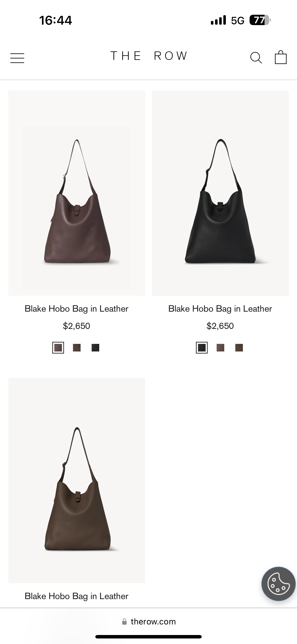The height and width of the screenshot is (644, 297).
Task: Go to THE ROW homepage logo
Action: [149, 56]
